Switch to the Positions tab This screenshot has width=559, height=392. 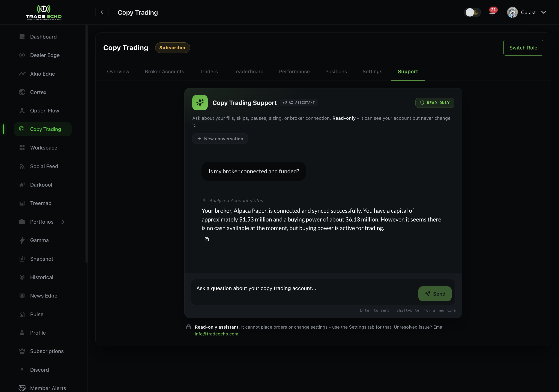click(336, 72)
